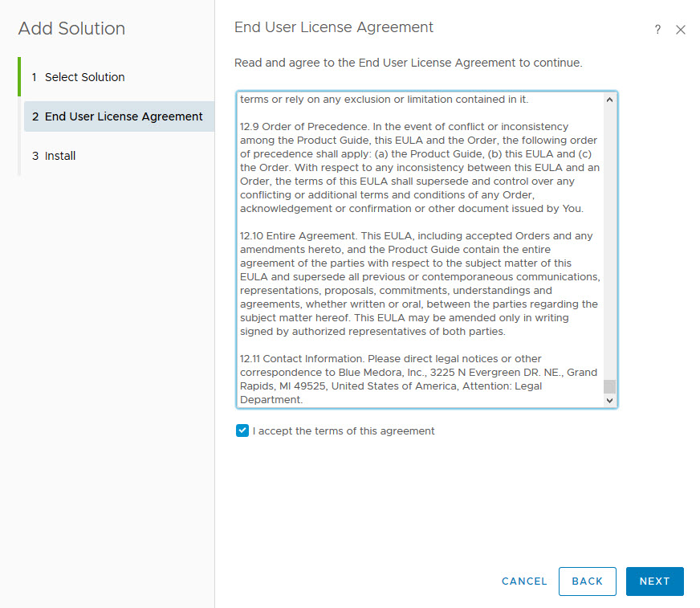Click the Add Solution wizard title

click(71, 29)
